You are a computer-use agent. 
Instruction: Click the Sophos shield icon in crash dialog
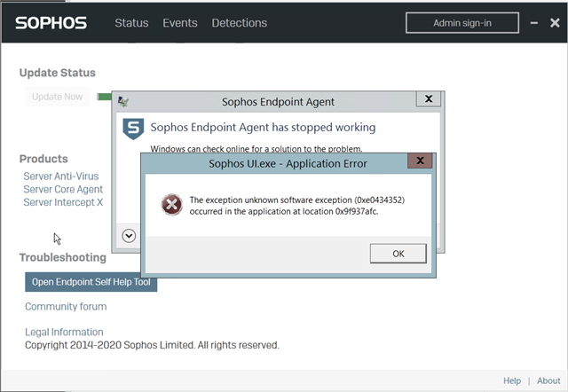tap(133, 129)
